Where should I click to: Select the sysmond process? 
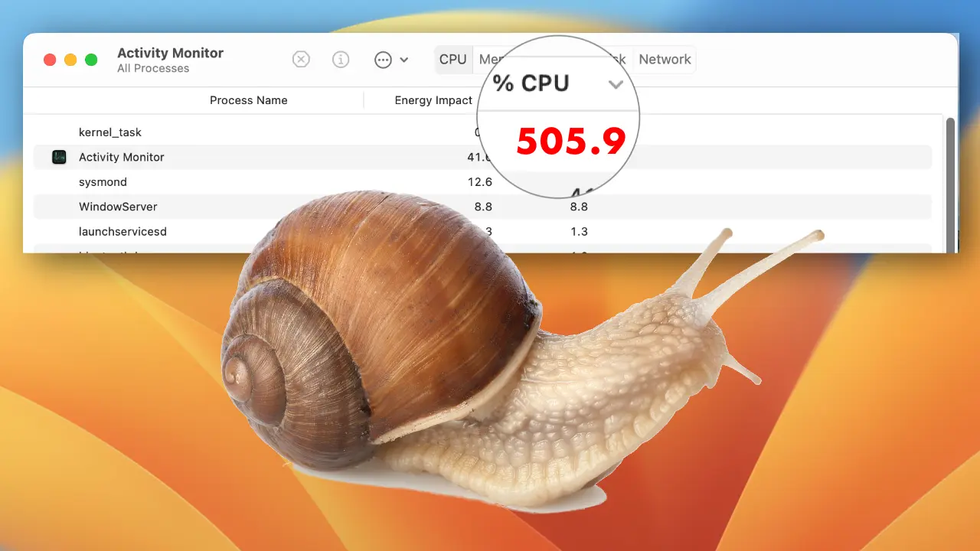(x=103, y=182)
